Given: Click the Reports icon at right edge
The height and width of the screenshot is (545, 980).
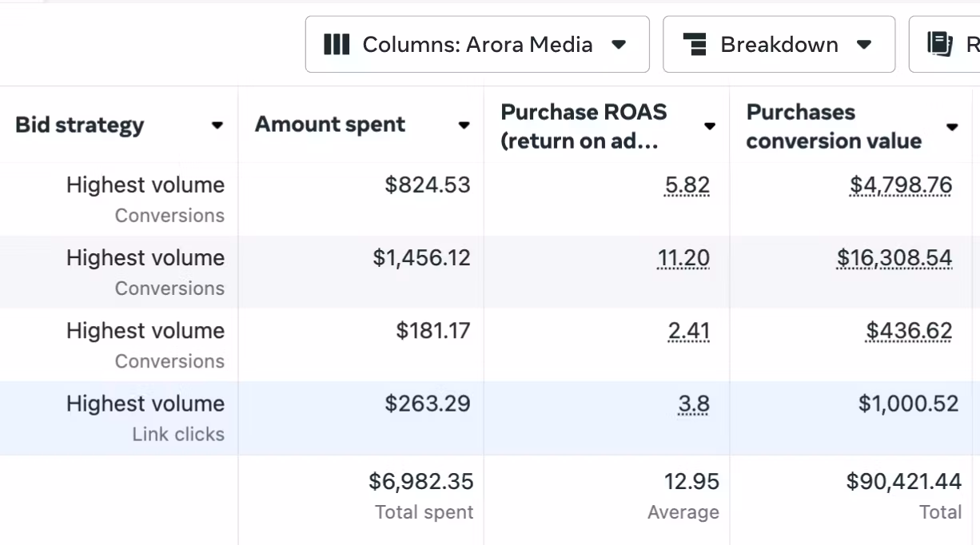Looking at the screenshot, I should (940, 45).
